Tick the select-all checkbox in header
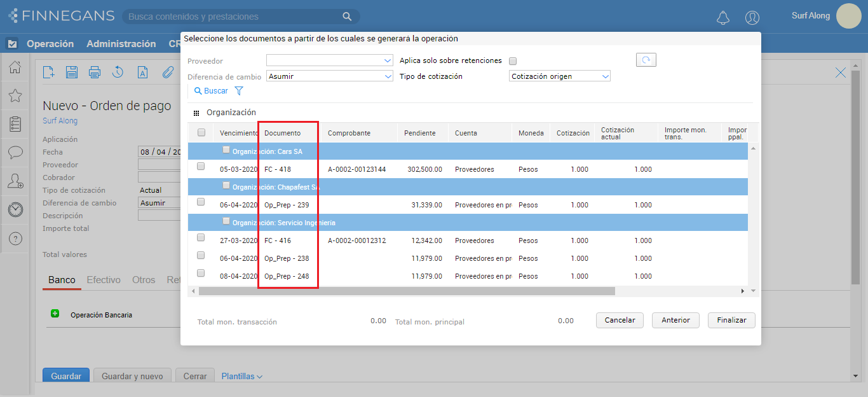 coord(201,133)
